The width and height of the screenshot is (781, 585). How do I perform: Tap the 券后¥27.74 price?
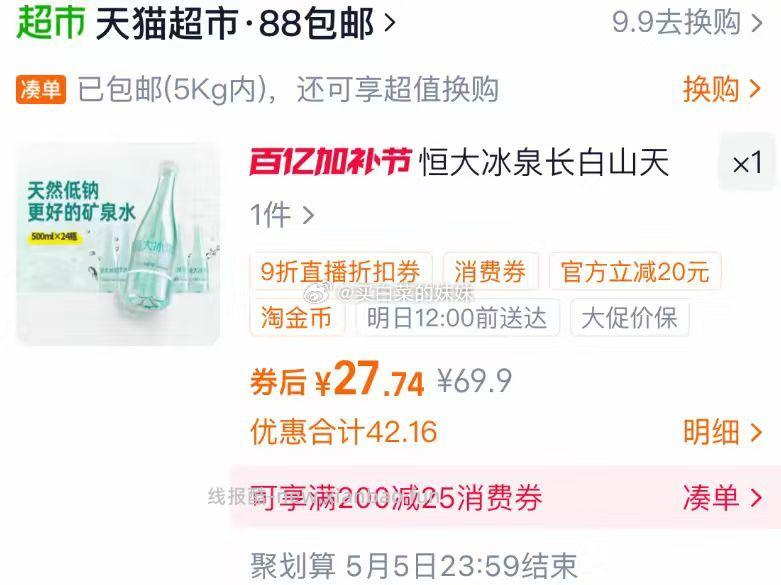coord(337,380)
